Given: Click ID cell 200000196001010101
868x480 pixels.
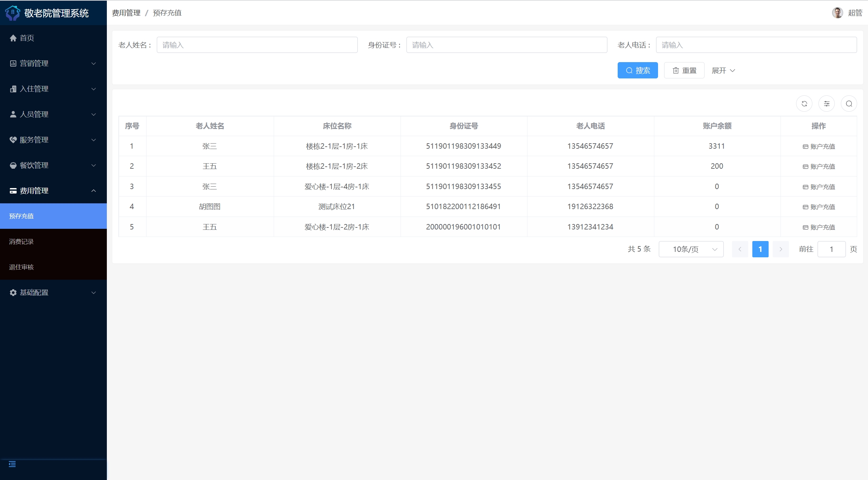Looking at the screenshot, I should click(x=463, y=227).
